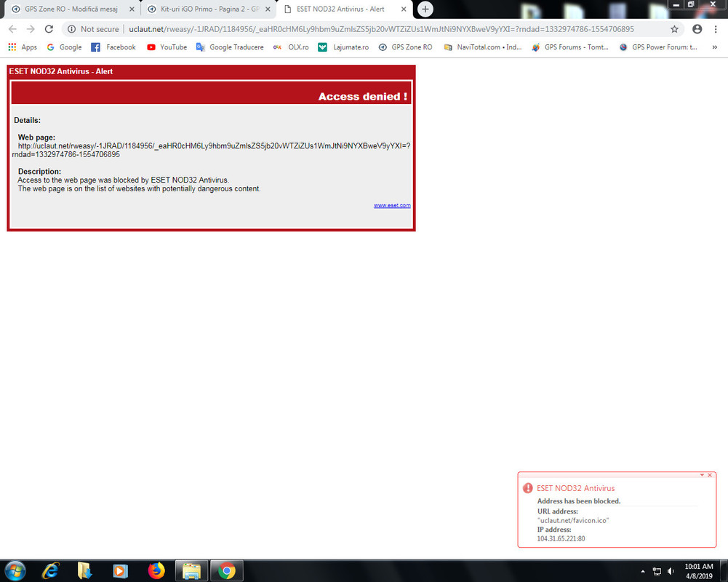
Task: Click the uclaut.net/favicon.ico blocked address
Action: (x=573, y=521)
